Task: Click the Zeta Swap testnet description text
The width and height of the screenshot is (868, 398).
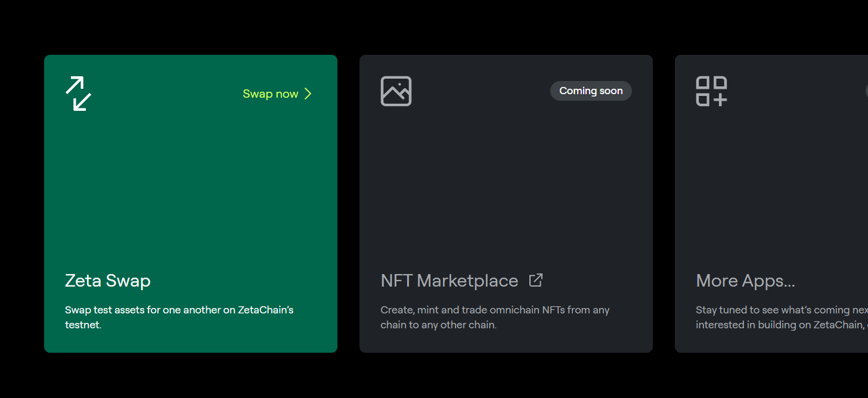Action: coord(179,318)
